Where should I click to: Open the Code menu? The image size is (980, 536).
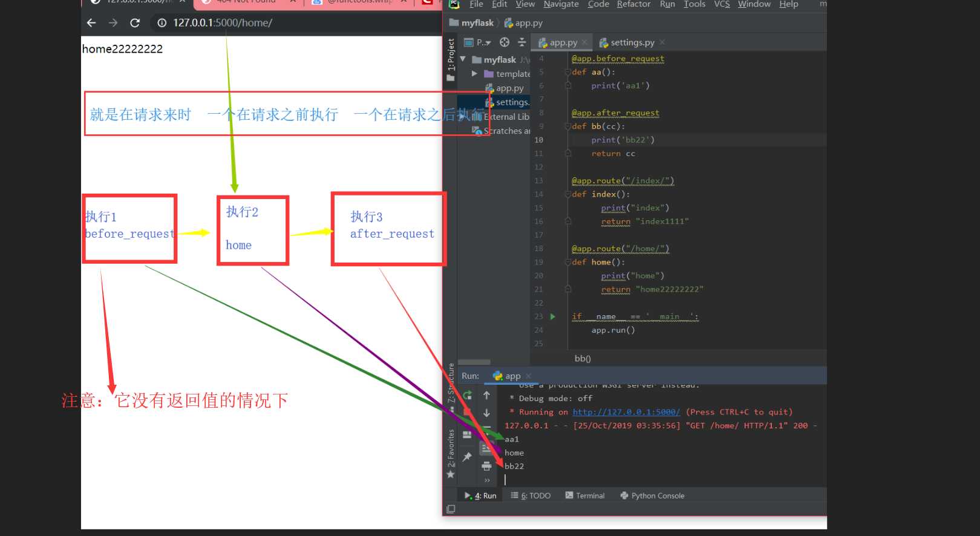598,4
